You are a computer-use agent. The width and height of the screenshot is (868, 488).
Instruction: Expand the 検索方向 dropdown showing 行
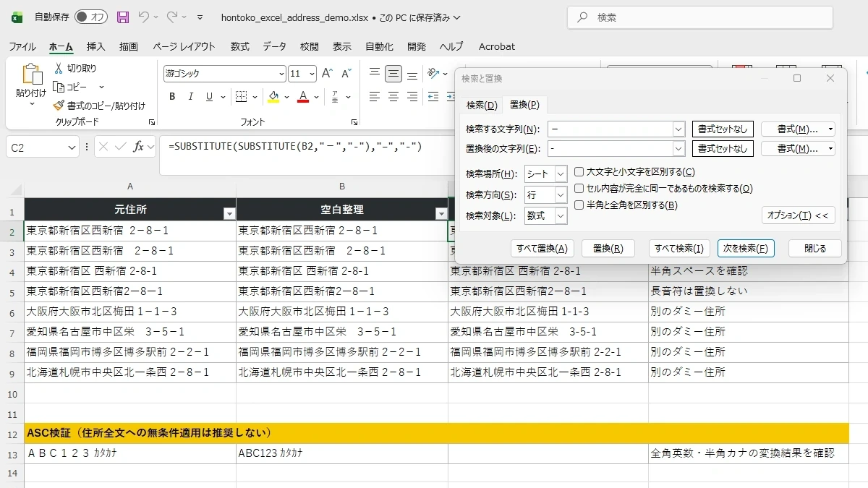click(x=561, y=195)
